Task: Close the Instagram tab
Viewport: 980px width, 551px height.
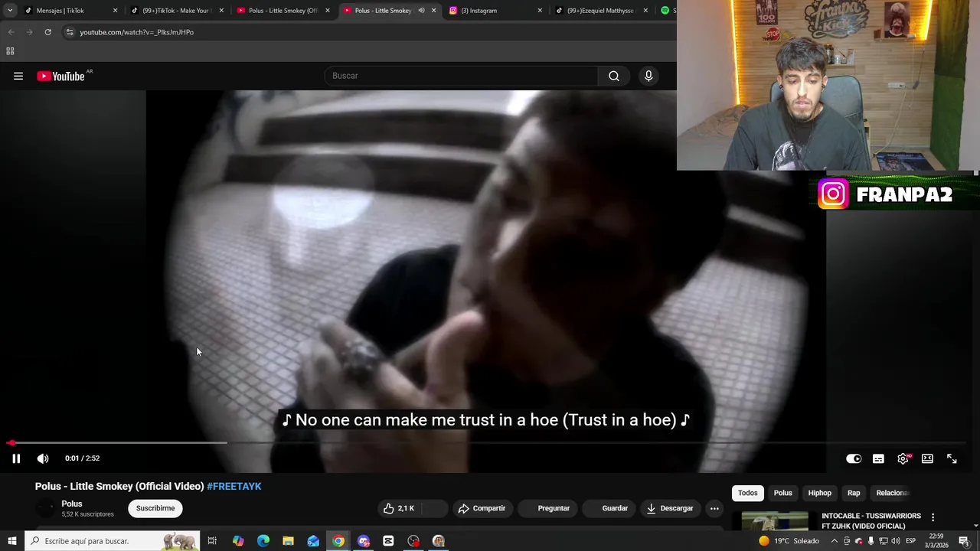Action: (540, 11)
